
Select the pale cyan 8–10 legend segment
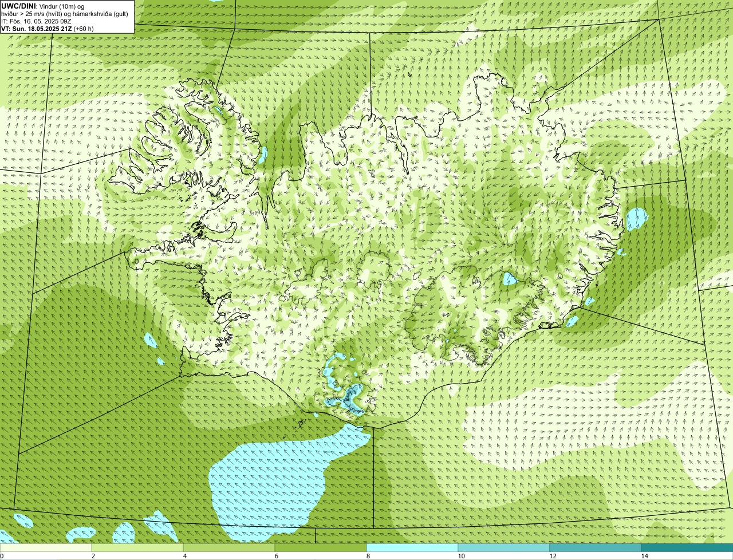point(412,547)
